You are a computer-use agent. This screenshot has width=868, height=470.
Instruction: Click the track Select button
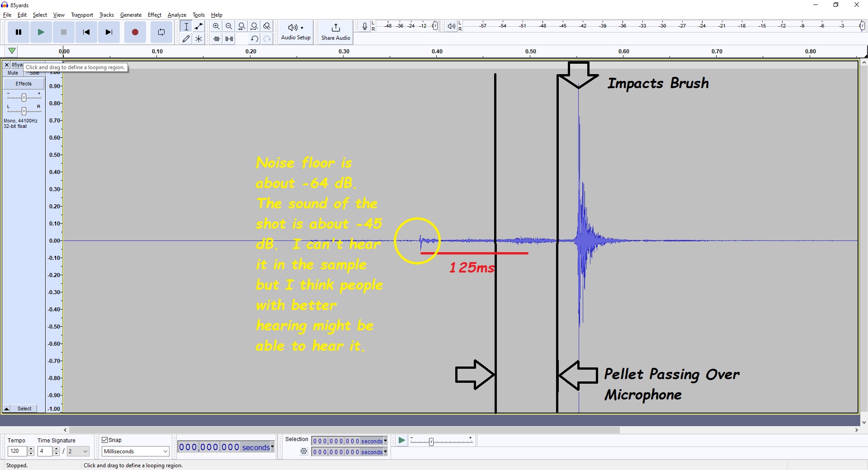[x=25, y=409]
